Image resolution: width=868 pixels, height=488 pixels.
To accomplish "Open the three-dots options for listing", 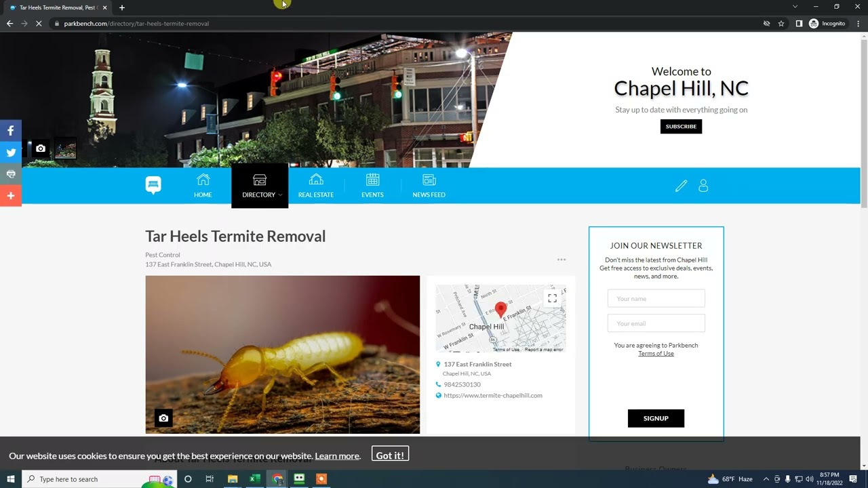I will pos(561,260).
